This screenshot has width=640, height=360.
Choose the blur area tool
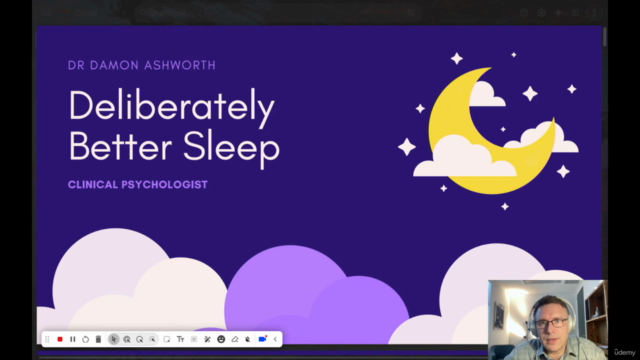click(x=194, y=339)
